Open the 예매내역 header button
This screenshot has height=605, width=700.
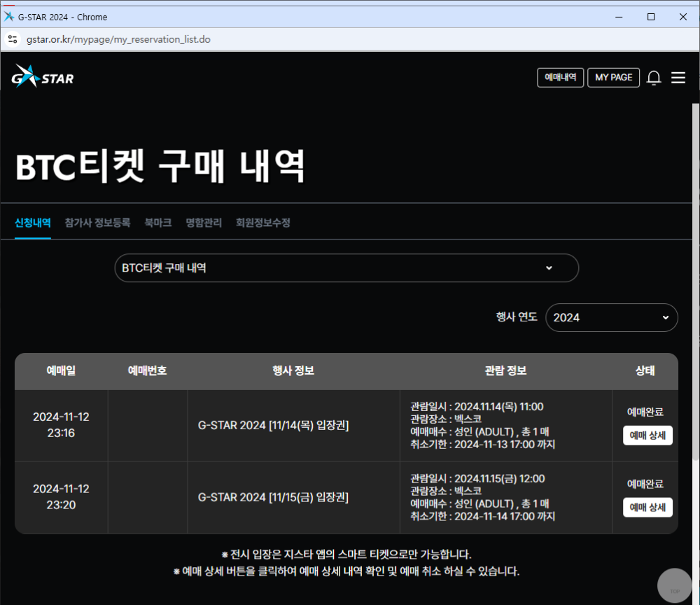560,77
